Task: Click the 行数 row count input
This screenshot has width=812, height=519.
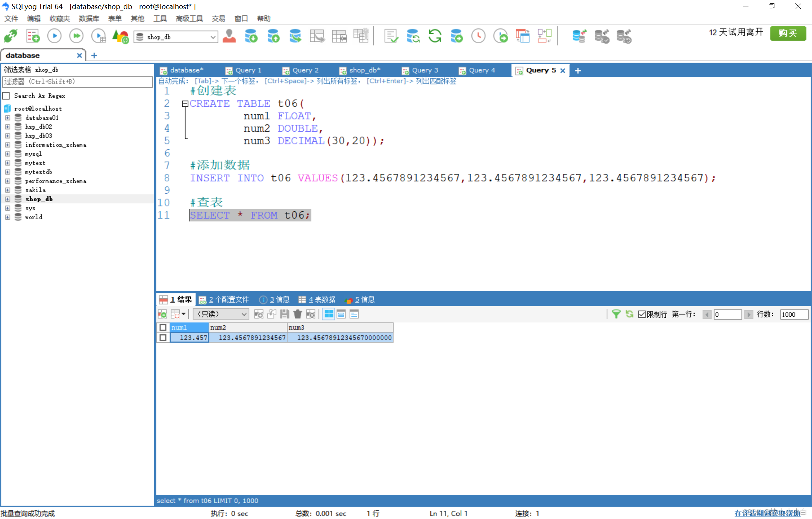Action: coord(794,314)
